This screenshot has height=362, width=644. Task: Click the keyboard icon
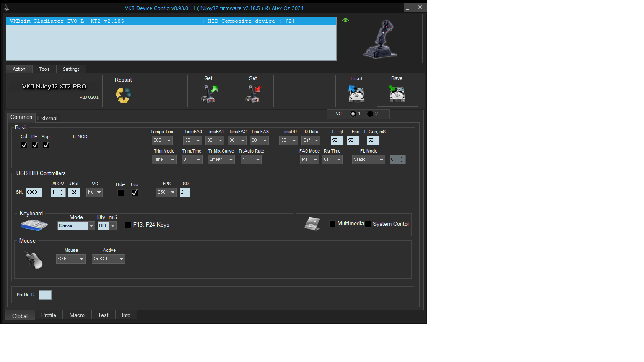coord(34,225)
